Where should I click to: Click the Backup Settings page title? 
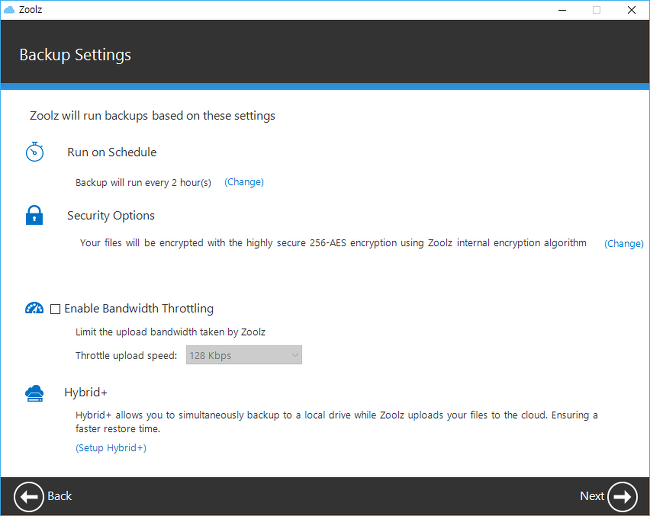[75, 55]
